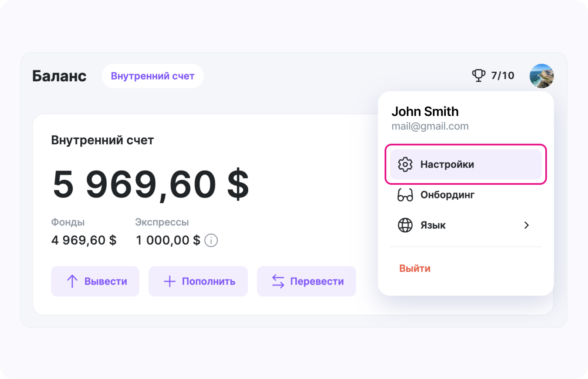The width and height of the screenshot is (588, 379).
Task: Click the Внутренний счет card title
Action: pos(103,140)
